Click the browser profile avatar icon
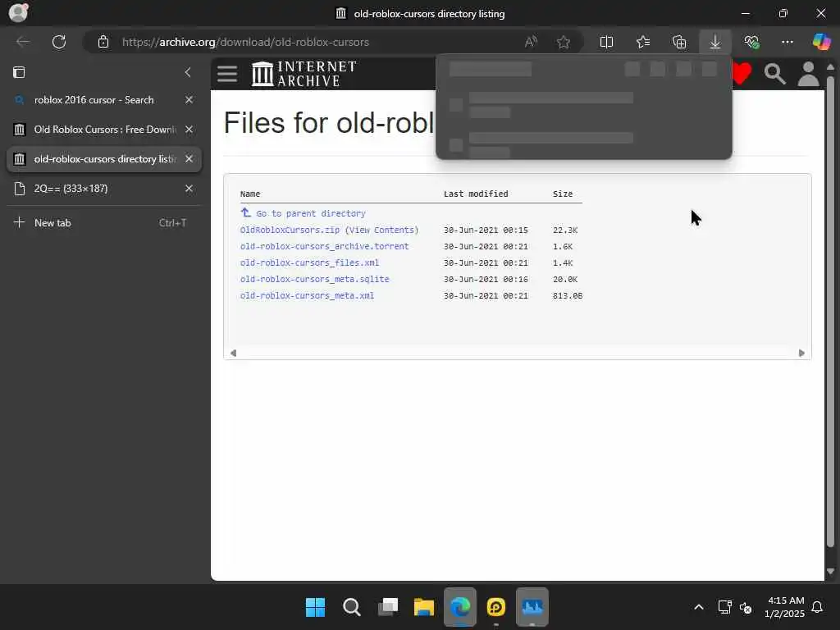Viewport: 840px width, 630px height. pyautogui.click(x=18, y=12)
